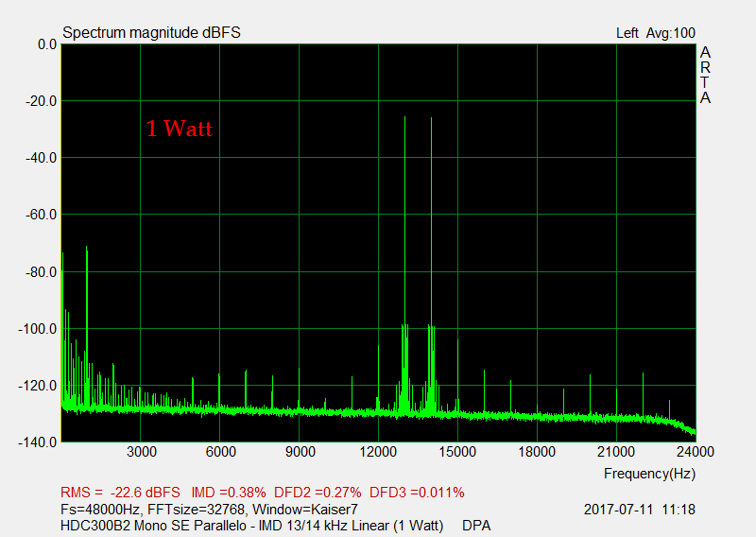Click the 'Frequency(Hz)' axis title
This screenshot has width=756, height=537.
click(x=649, y=474)
